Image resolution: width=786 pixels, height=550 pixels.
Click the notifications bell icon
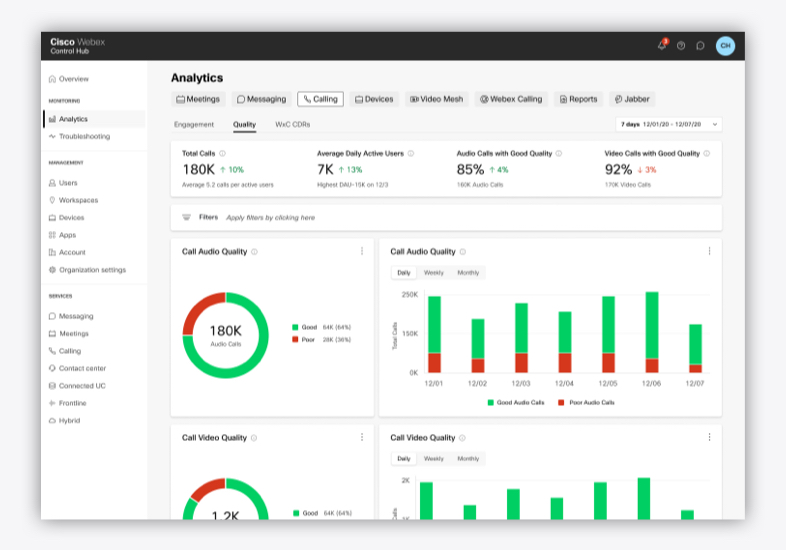tap(661, 45)
